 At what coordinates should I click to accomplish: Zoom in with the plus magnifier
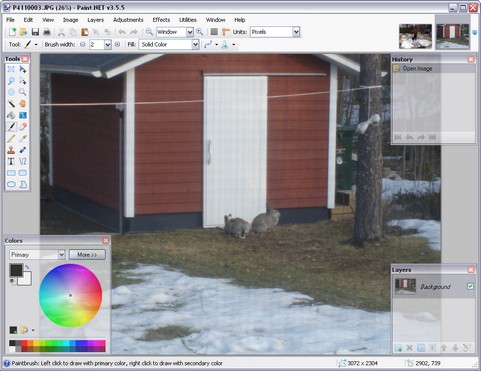click(199, 32)
